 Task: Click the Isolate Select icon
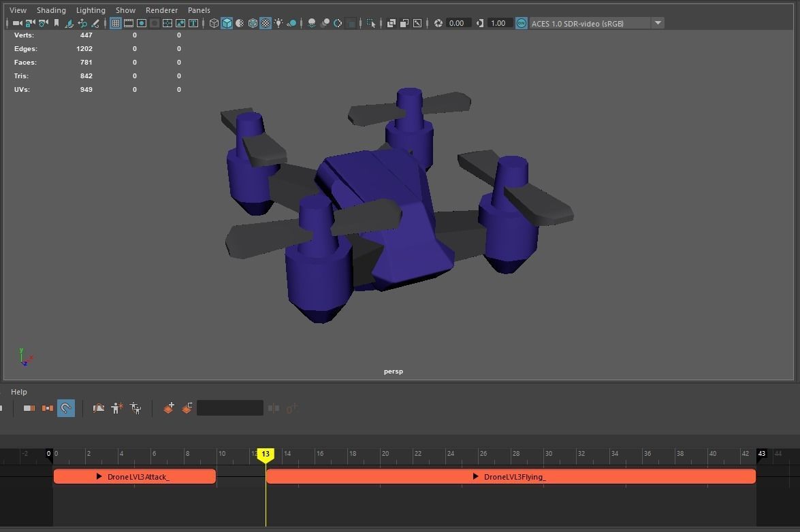pyautogui.click(x=371, y=23)
